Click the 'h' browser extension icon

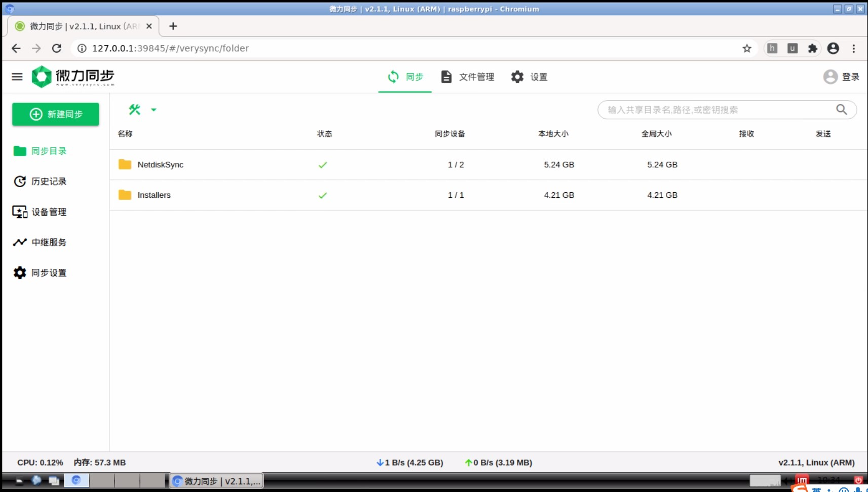(772, 48)
